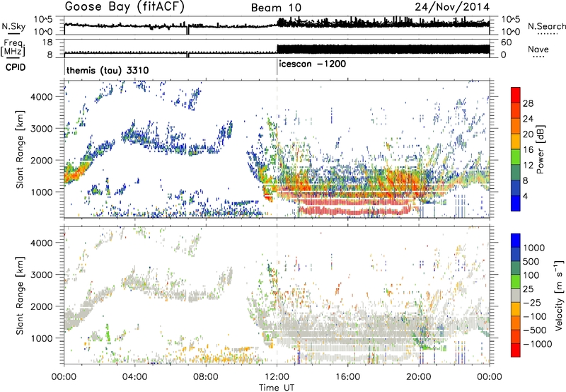This screenshot has width=566, height=392.
Task: Click the '16:00' time axis tick label
Action: pyautogui.click(x=347, y=377)
